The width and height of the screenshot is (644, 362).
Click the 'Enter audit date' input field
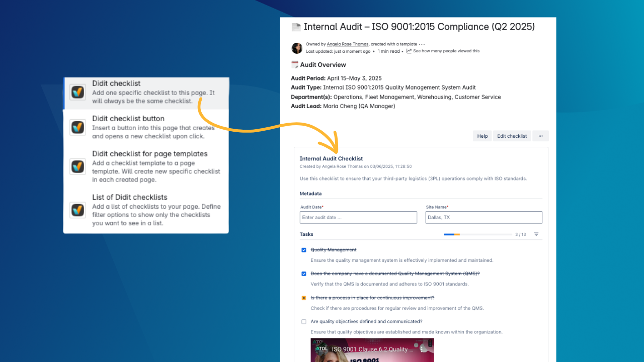click(x=358, y=217)
